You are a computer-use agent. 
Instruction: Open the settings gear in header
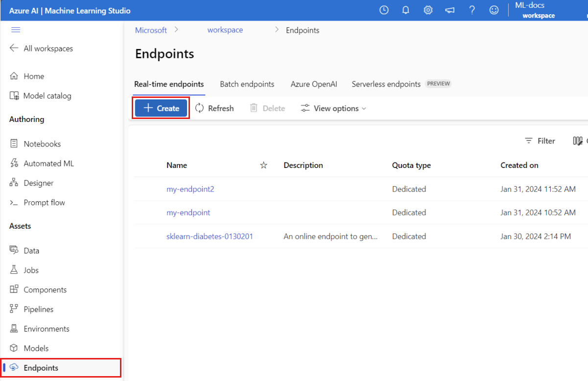tap(428, 10)
